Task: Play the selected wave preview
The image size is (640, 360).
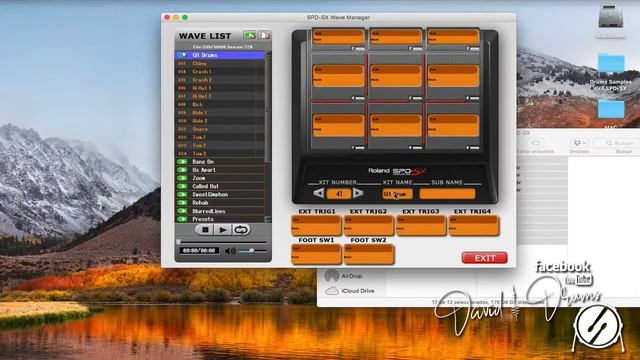Action: [222, 230]
